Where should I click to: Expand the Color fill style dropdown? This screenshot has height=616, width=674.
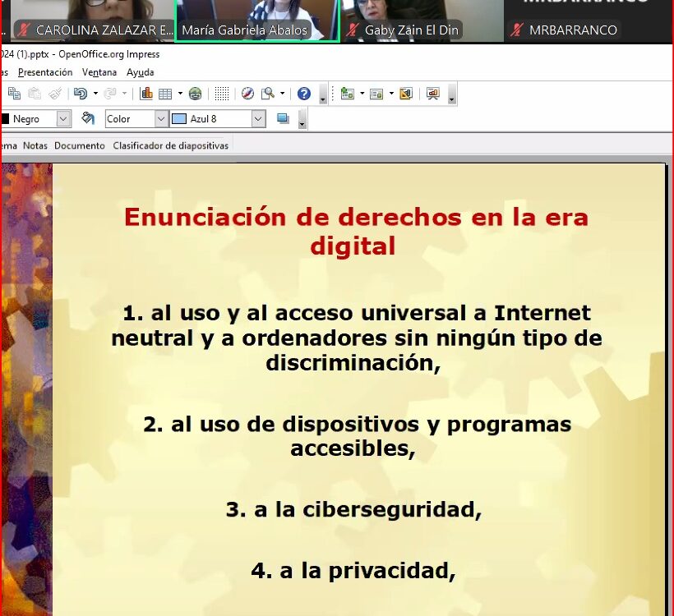tap(161, 119)
